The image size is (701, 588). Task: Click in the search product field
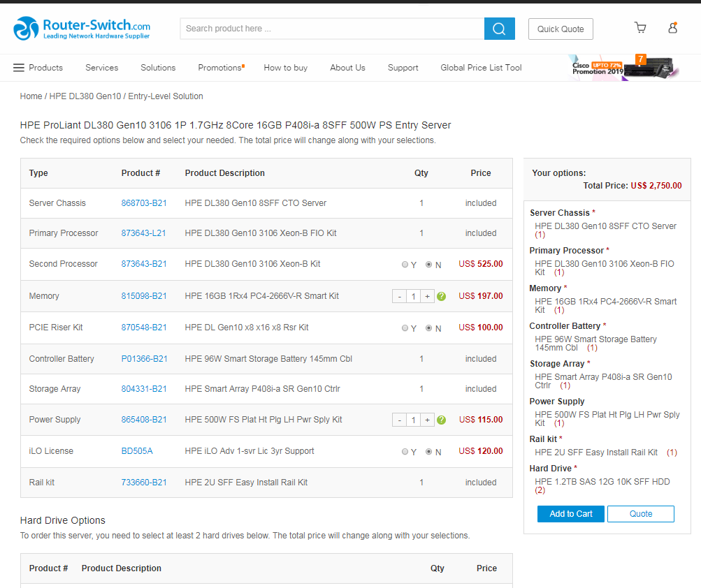[x=332, y=29]
